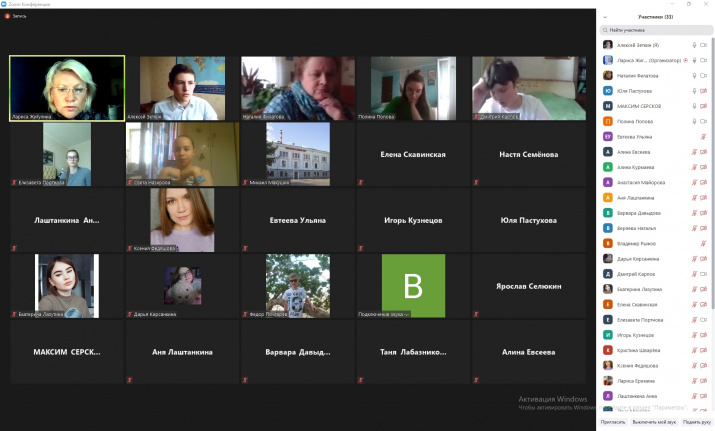Image resolution: width=715 pixels, height=431 pixels.
Task: Toggle muted microphone for Варвара Давыдова in list
Action: pyautogui.click(x=694, y=213)
